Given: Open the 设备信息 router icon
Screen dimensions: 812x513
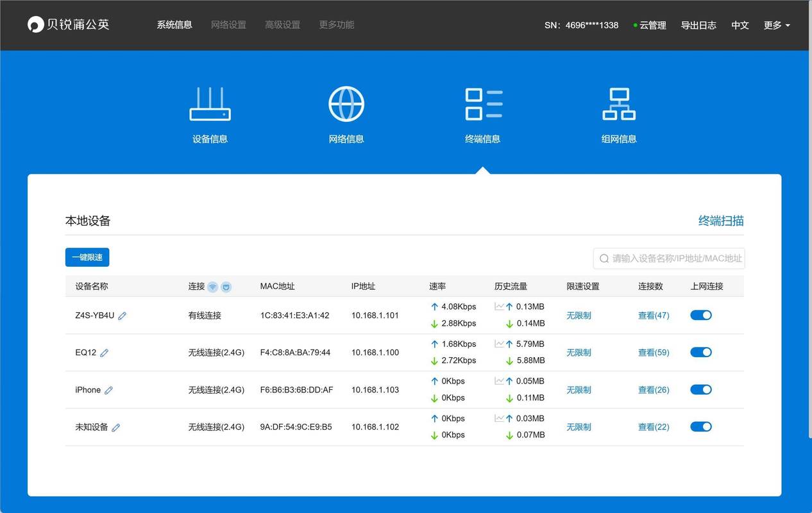Looking at the screenshot, I should pos(210,105).
